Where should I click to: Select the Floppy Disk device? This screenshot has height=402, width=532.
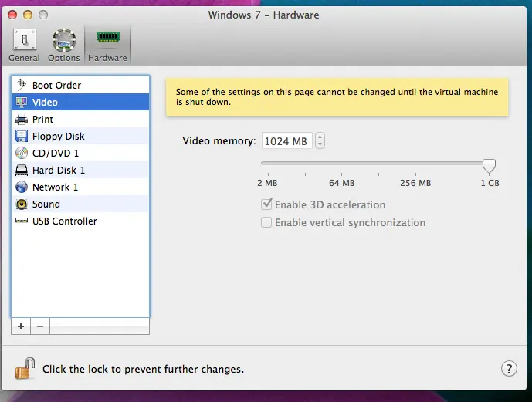[58, 136]
